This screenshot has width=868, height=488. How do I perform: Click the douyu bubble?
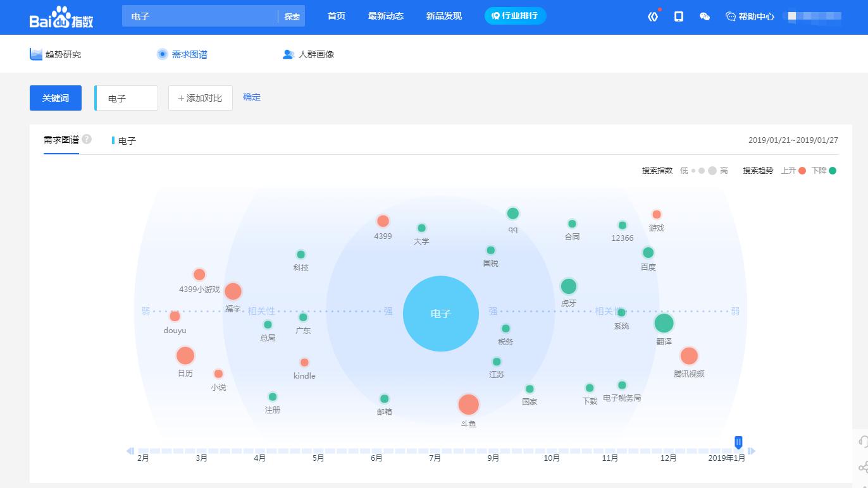(175, 316)
